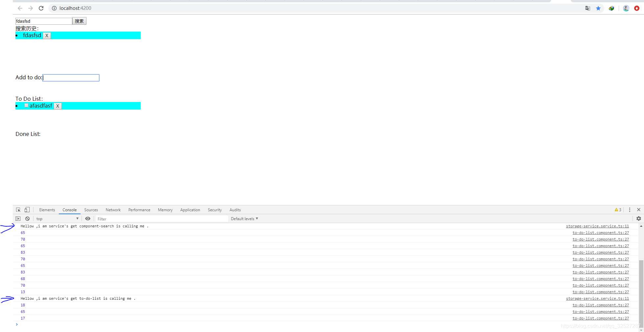Switch to the Network tab
The height and width of the screenshot is (332, 644).
point(113,210)
